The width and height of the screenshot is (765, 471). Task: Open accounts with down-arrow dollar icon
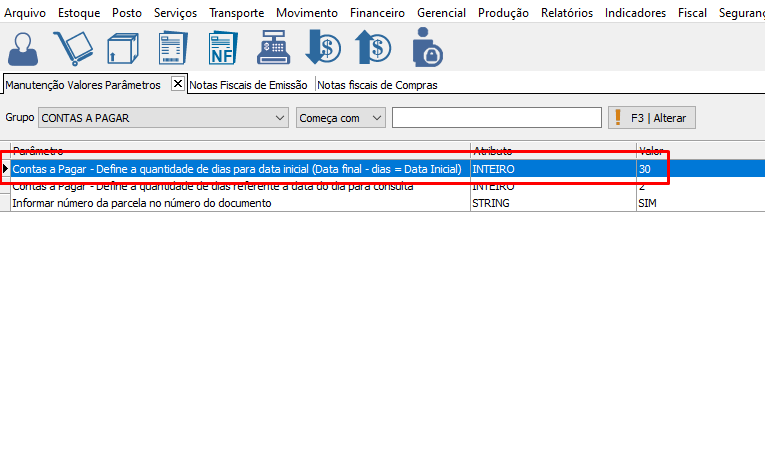tap(323, 47)
